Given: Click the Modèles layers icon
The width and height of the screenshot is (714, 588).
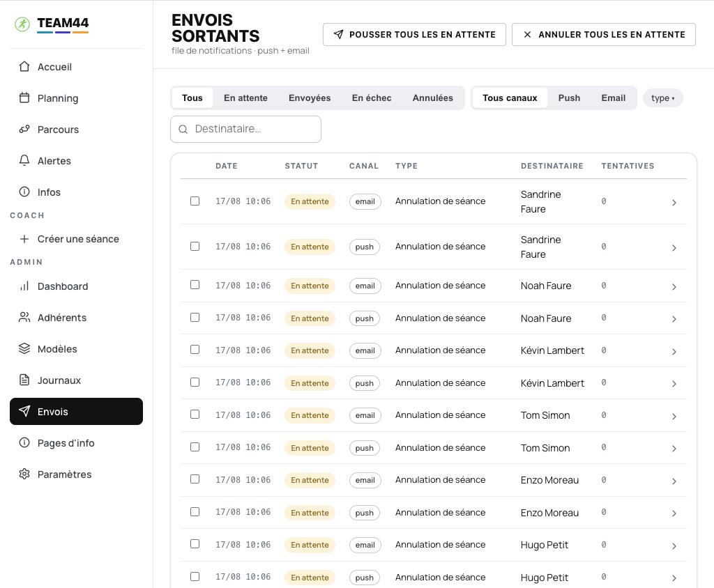Looking at the screenshot, I should (24, 349).
